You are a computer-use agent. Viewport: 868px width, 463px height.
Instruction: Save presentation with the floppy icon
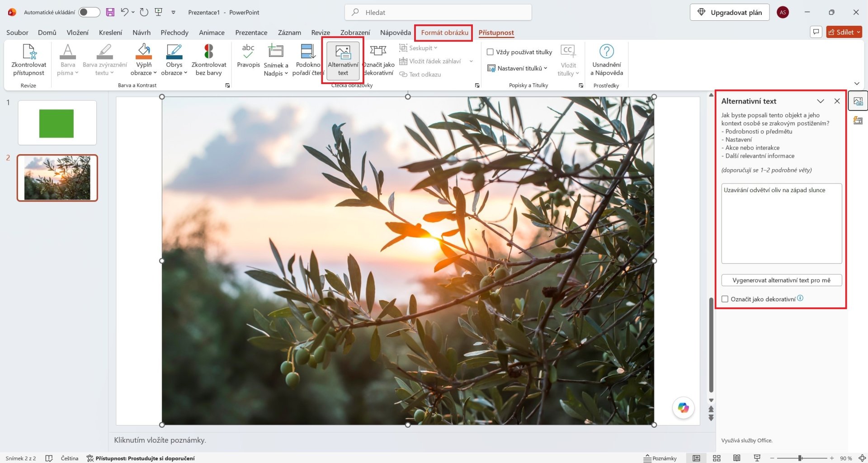pyautogui.click(x=110, y=12)
